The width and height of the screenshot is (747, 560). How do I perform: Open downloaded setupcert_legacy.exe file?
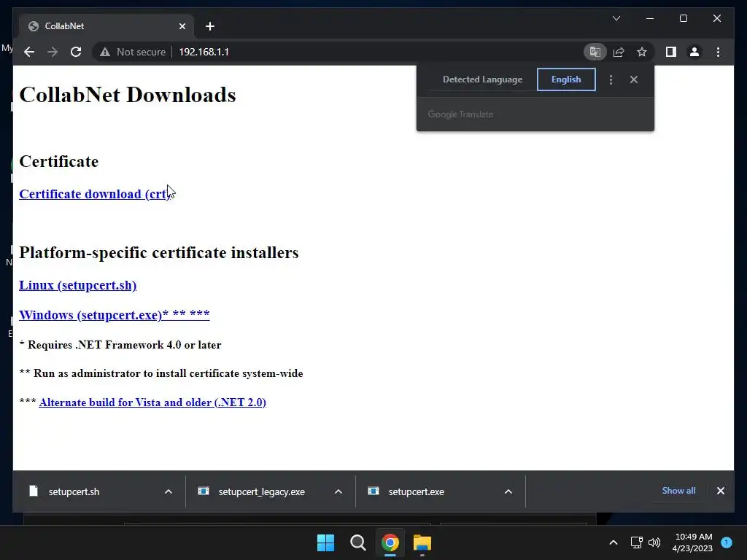262,491
